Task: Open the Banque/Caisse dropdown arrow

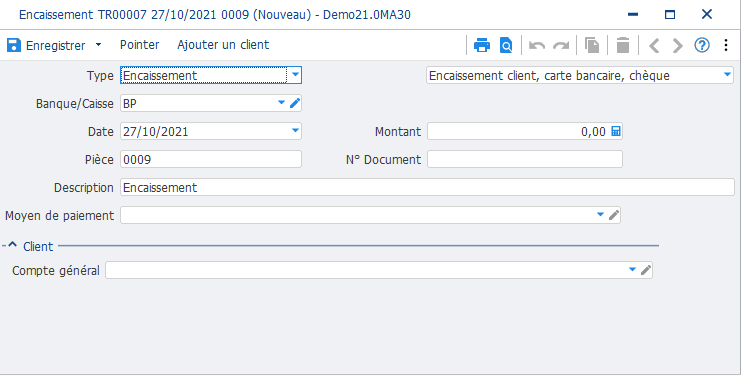Action: coord(281,103)
